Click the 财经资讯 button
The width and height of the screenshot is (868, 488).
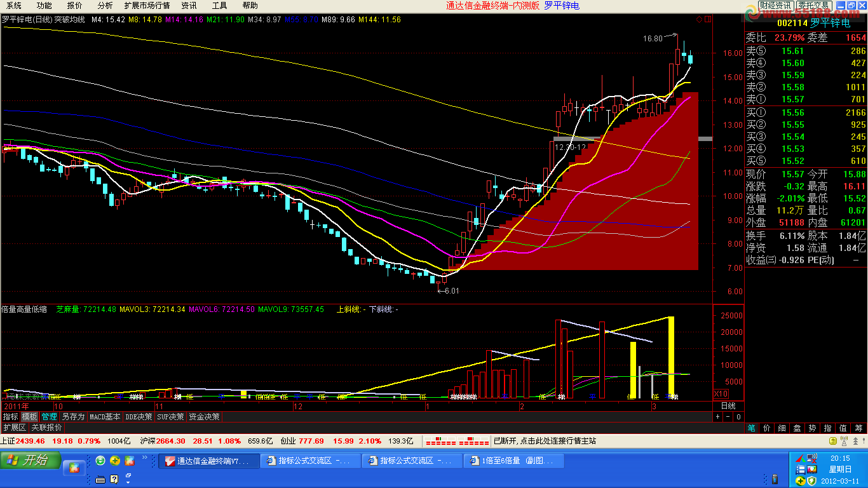point(776,6)
